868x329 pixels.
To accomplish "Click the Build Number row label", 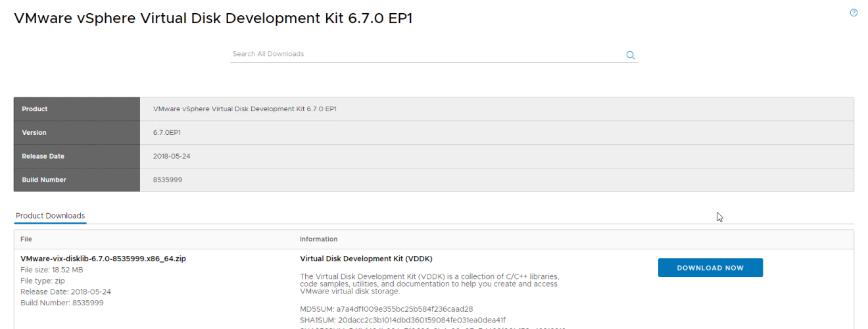I will (x=44, y=180).
